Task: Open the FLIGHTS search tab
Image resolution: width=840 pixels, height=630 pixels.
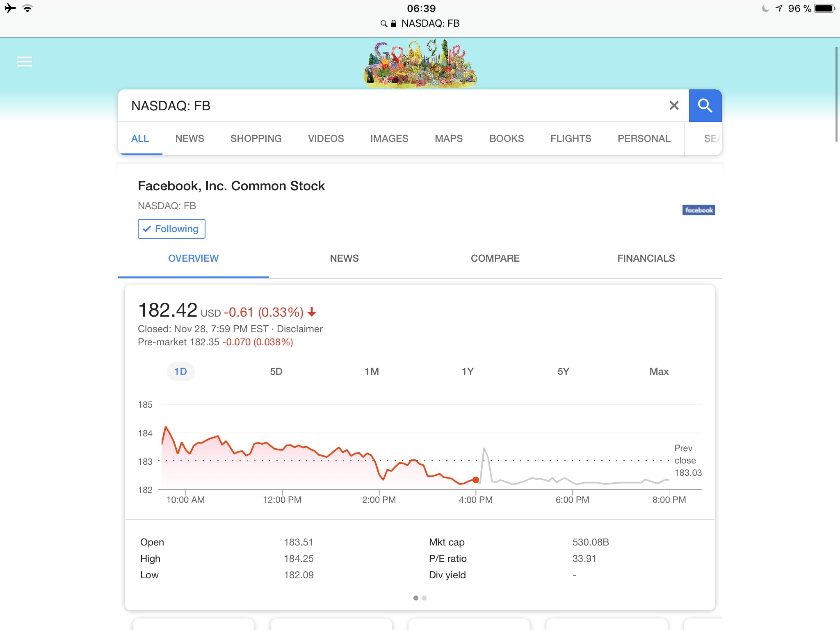Action: [x=571, y=139]
